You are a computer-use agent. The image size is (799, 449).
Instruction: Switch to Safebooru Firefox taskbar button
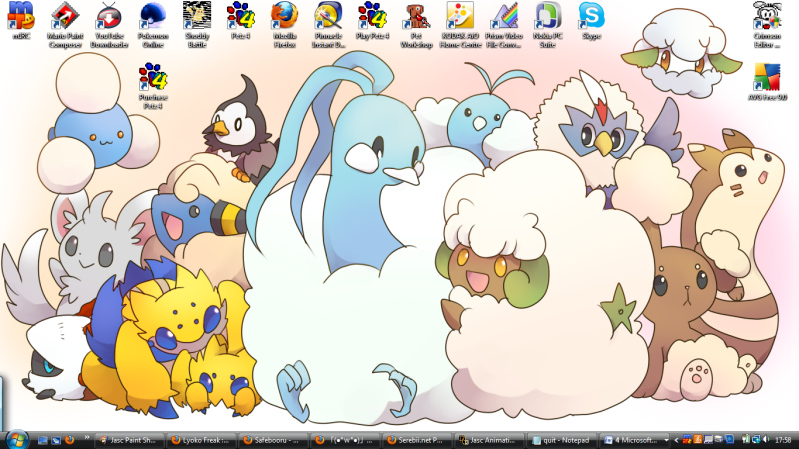pyautogui.click(x=275, y=440)
